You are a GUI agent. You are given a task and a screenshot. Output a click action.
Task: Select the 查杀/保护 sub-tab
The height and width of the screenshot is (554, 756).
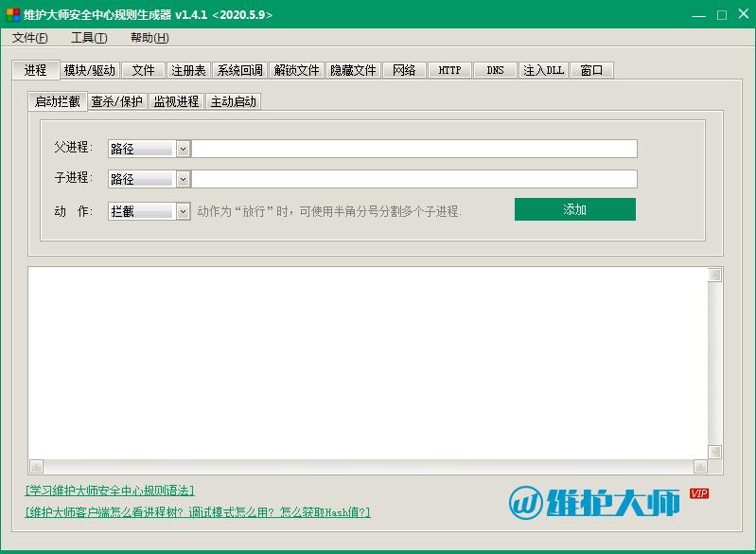(116, 101)
